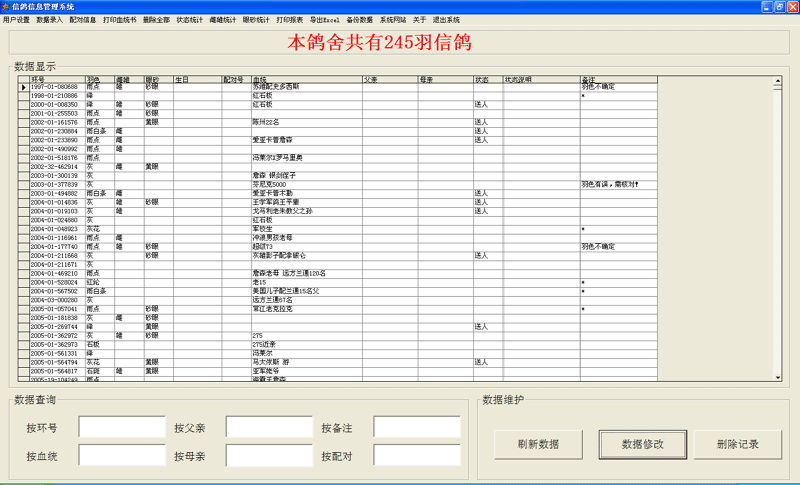Open the 用户设置 menu
Screen dimensions: 800x485
tap(16, 20)
